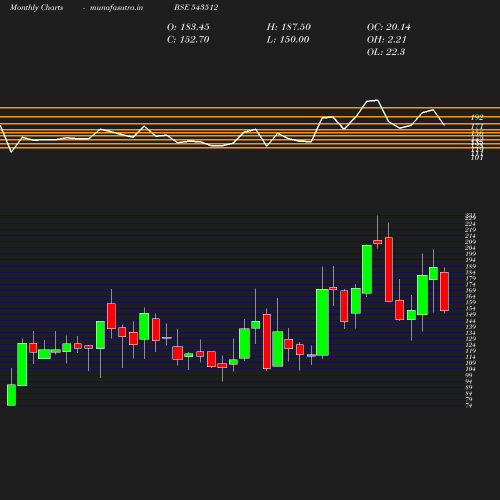Viewport: 500px width, 500px height.
Task: Click the 124 price axis label
Action: [x=470, y=345]
